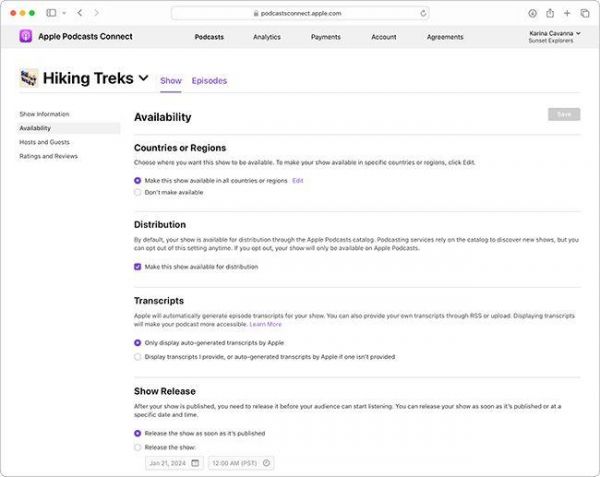Choose 'Display transcripts I provide' radio option

point(138,356)
